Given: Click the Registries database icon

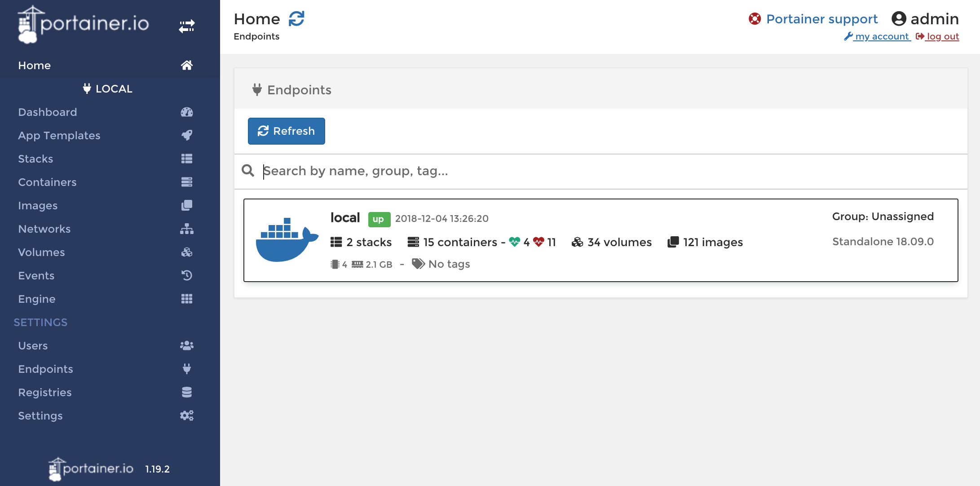Looking at the screenshot, I should click(186, 392).
